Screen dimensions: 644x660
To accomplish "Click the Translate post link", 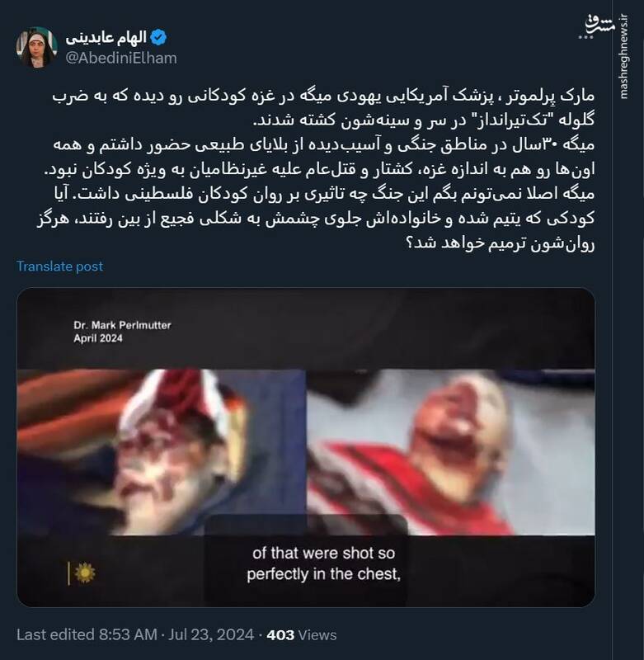I will [59, 266].
